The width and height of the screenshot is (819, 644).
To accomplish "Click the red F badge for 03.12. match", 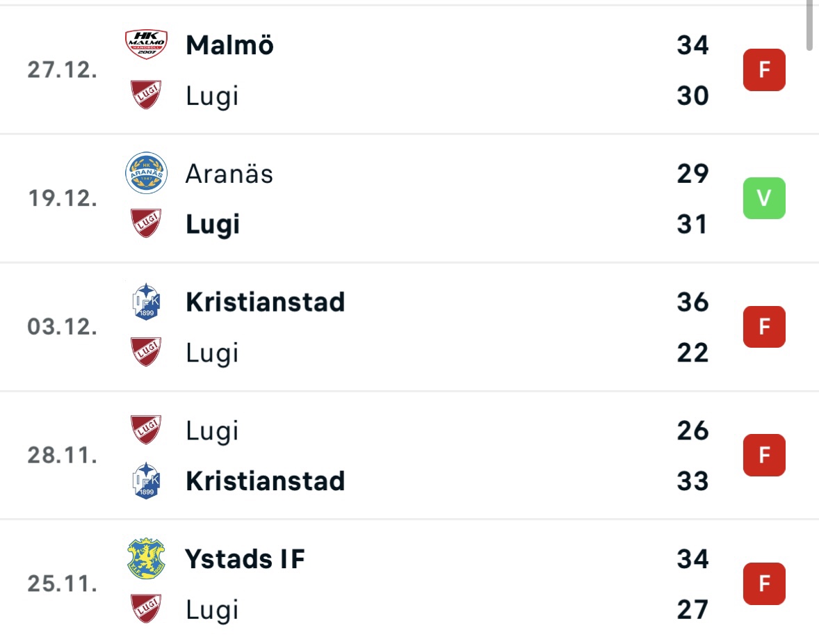I will tap(764, 326).
